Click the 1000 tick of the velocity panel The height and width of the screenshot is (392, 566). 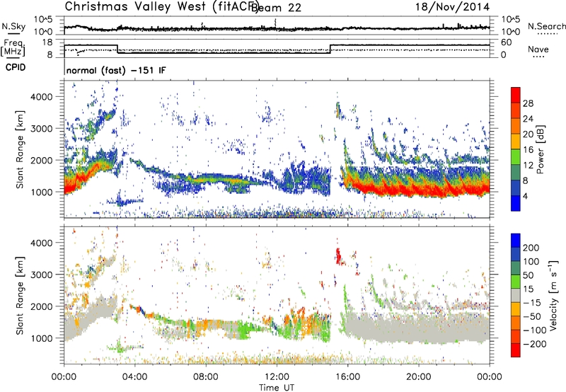click(41, 338)
